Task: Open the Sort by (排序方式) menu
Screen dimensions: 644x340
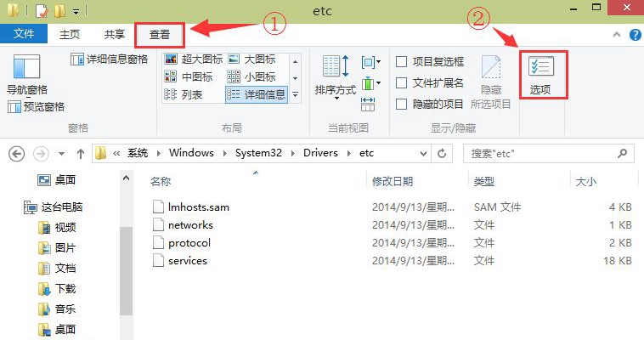Action: click(336, 76)
